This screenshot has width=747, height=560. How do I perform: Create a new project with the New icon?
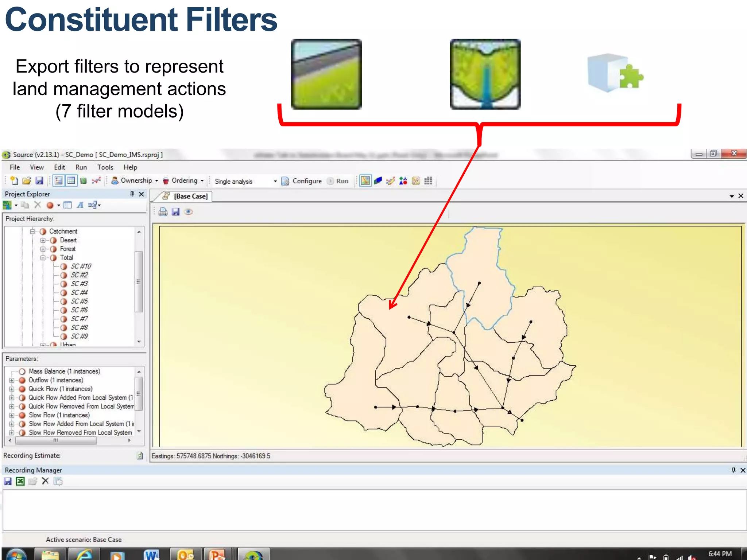[x=14, y=180]
